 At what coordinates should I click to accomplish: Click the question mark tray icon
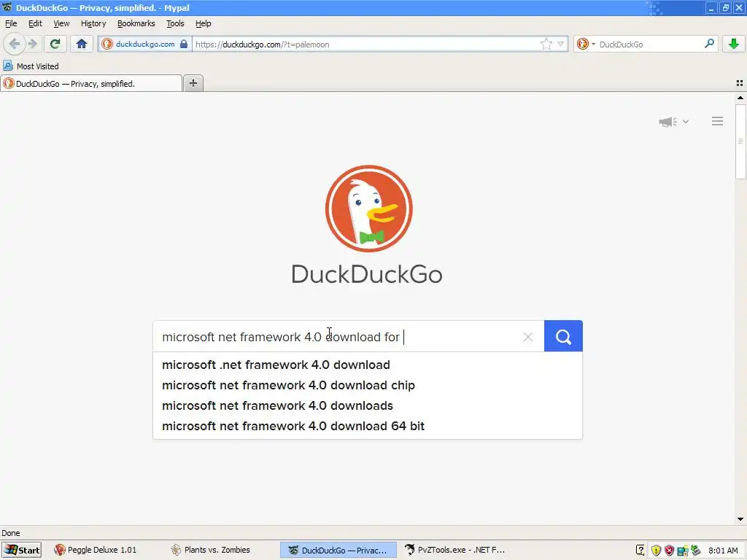640,551
